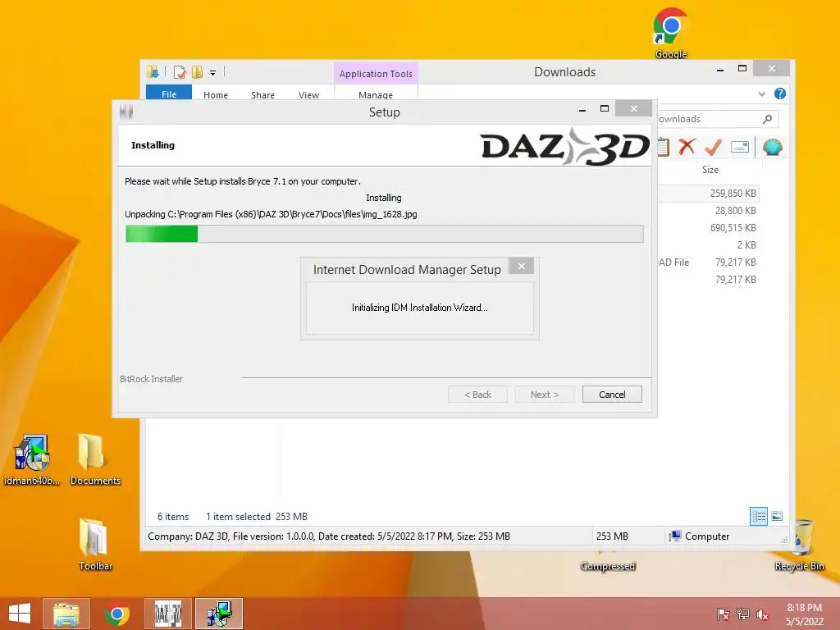Select the Application Tools contextual tab

point(376,73)
